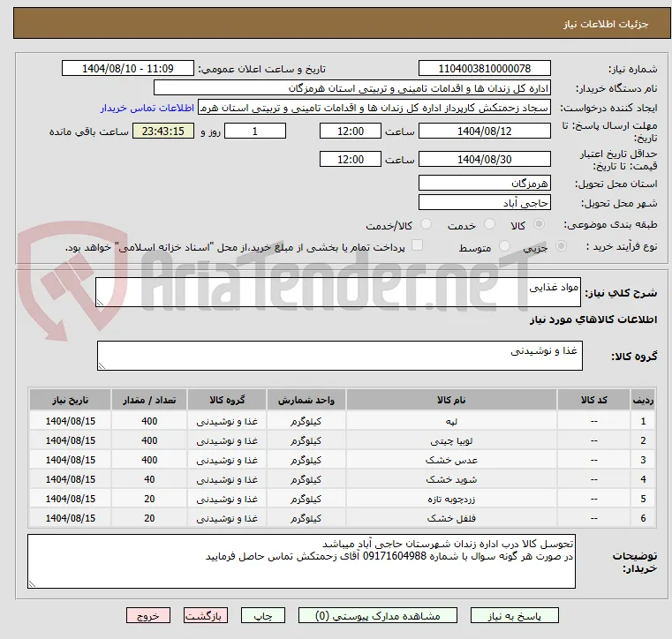Click the چاپ print button
Viewport: 672px width, 639px height.
point(263,616)
